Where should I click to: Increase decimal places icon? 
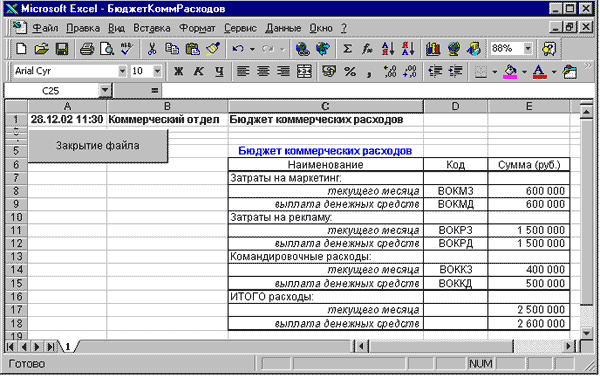pos(390,71)
